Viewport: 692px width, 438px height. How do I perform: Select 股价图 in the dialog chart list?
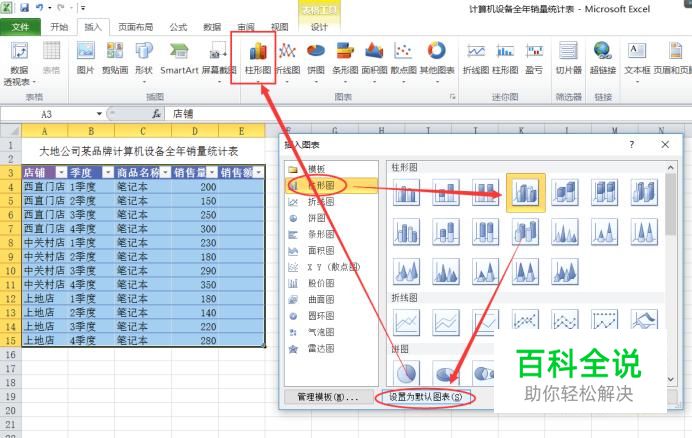tap(331, 283)
